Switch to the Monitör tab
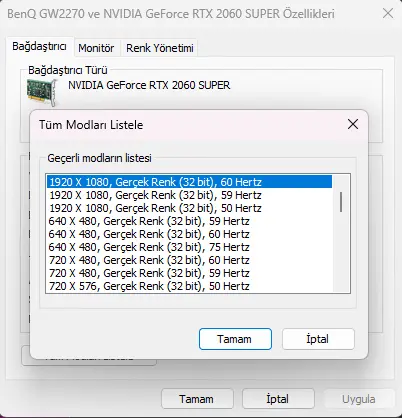402x418 pixels. (96, 48)
